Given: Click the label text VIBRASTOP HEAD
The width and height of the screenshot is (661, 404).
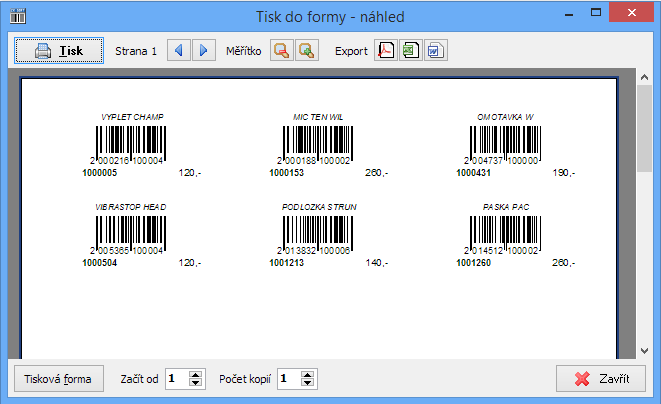Looking at the screenshot, I should click(131, 207).
